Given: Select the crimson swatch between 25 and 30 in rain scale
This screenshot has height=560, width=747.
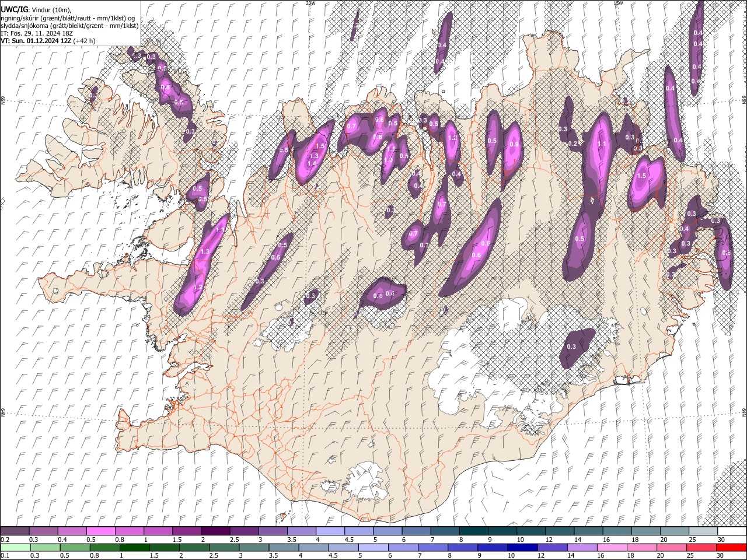Looking at the screenshot, I should 701,547.
